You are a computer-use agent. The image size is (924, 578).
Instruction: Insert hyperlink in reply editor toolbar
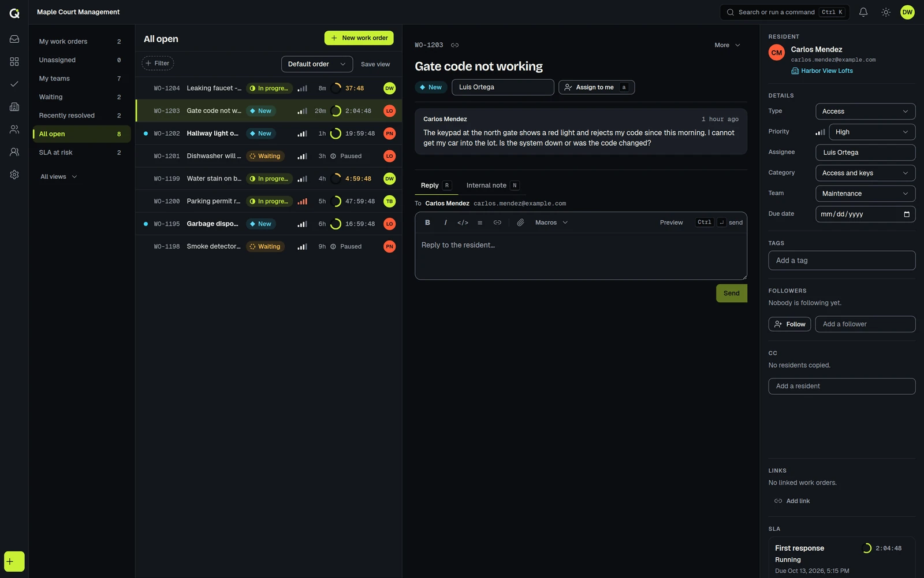point(497,223)
